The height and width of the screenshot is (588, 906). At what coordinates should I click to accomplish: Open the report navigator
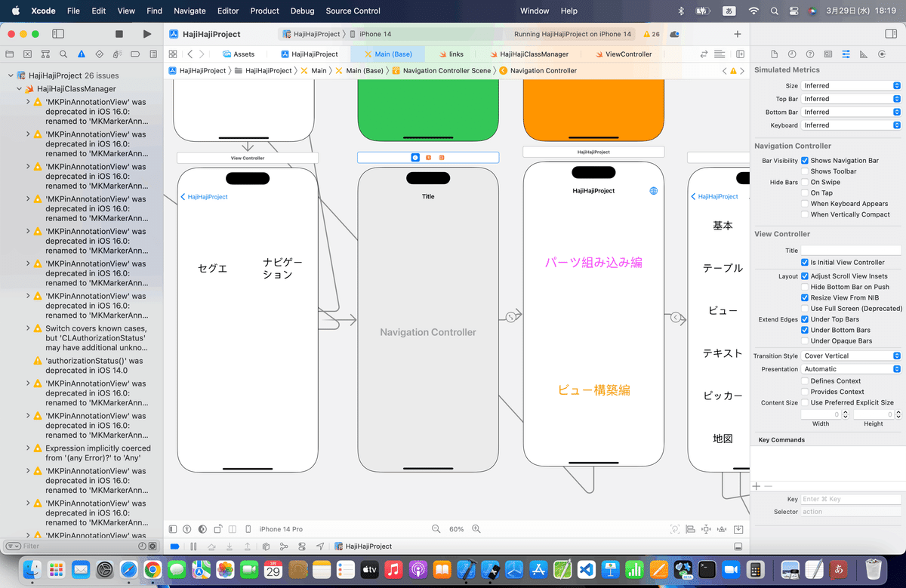(x=153, y=54)
